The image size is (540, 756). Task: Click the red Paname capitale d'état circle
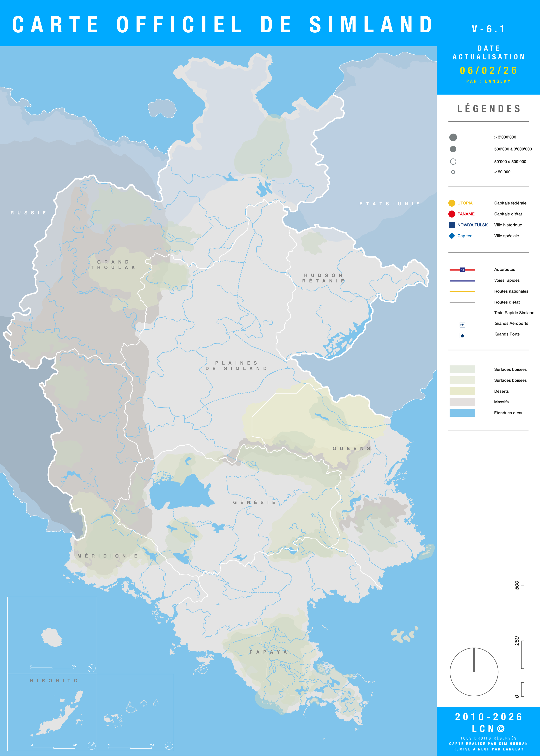pyautogui.click(x=451, y=214)
